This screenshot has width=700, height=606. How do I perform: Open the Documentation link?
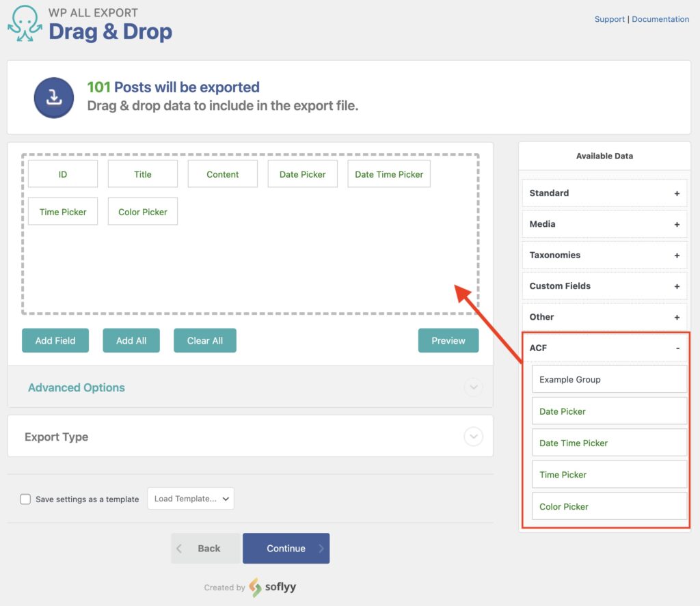tap(660, 19)
